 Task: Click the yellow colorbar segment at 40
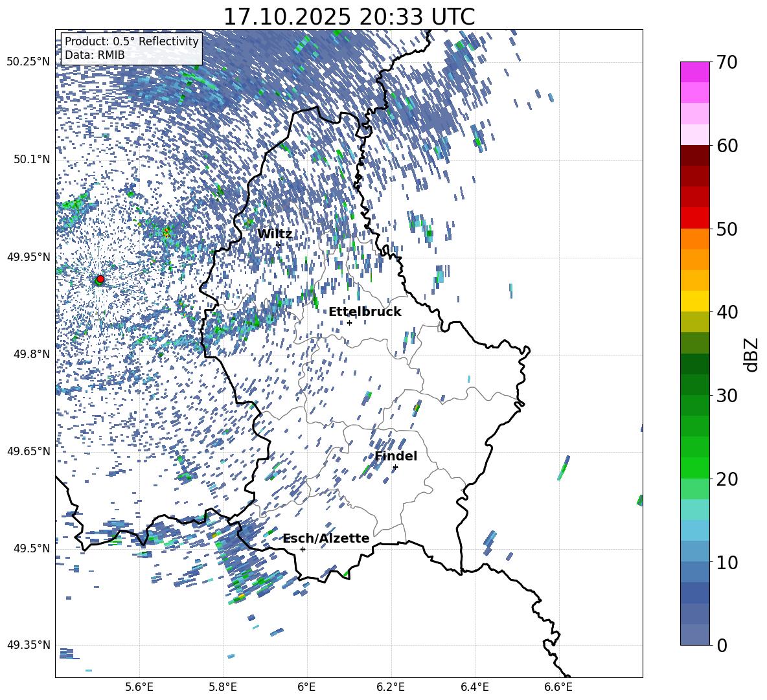695,301
